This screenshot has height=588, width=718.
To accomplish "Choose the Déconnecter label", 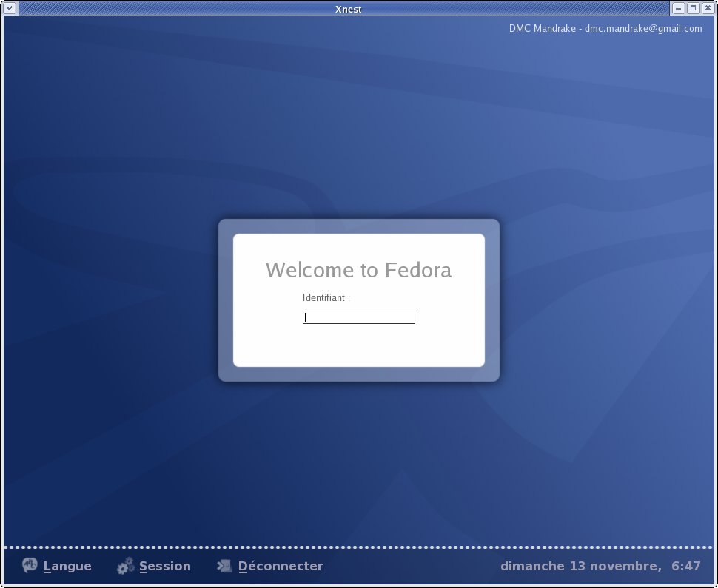I will 281,566.
